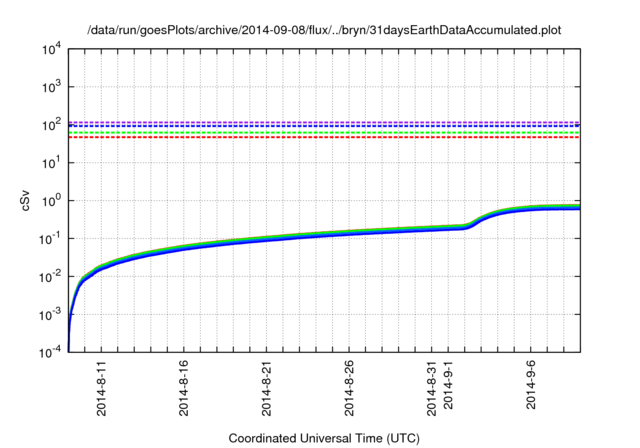Click the 10^-4 y-axis label

pos(51,351)
